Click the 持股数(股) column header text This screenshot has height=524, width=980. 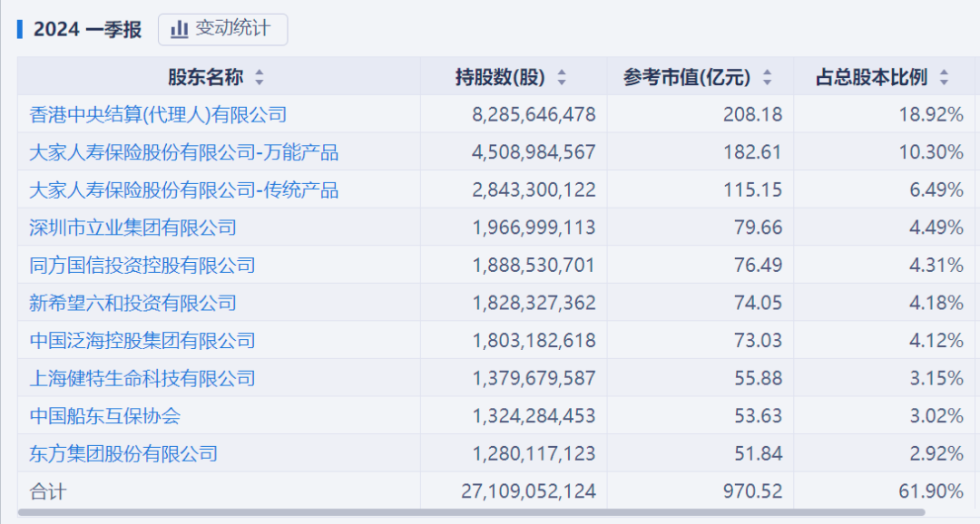point(500,77)
